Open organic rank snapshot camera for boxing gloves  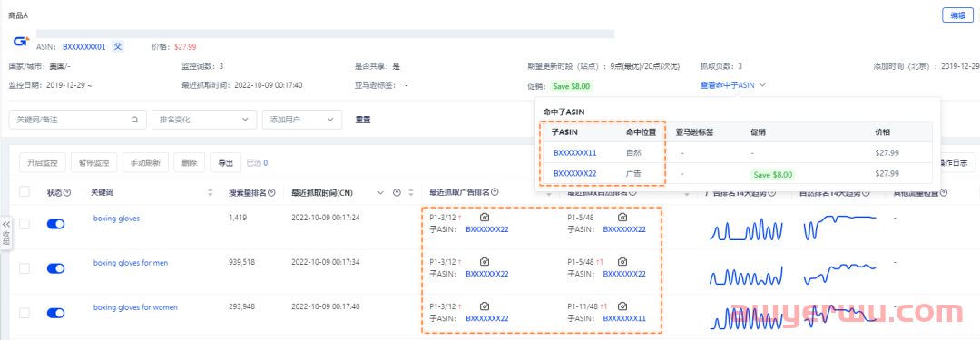[x=622, y=217]
